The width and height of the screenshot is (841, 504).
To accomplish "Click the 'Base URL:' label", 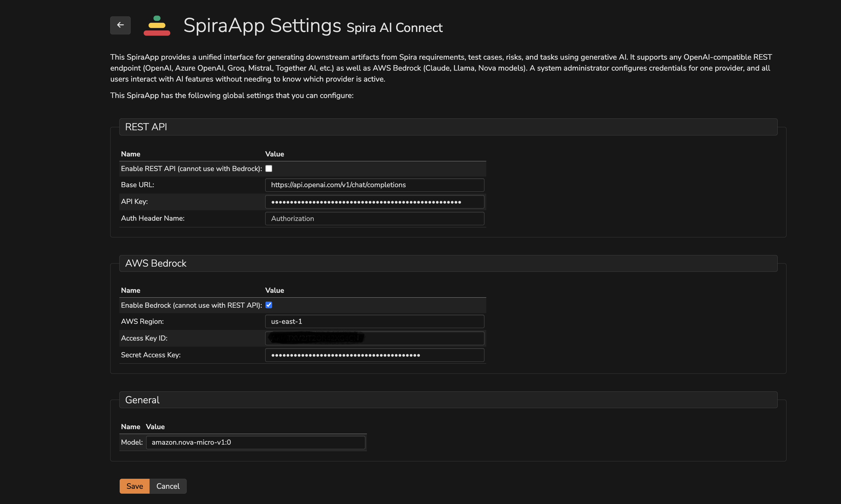I will tap(137, 185).
